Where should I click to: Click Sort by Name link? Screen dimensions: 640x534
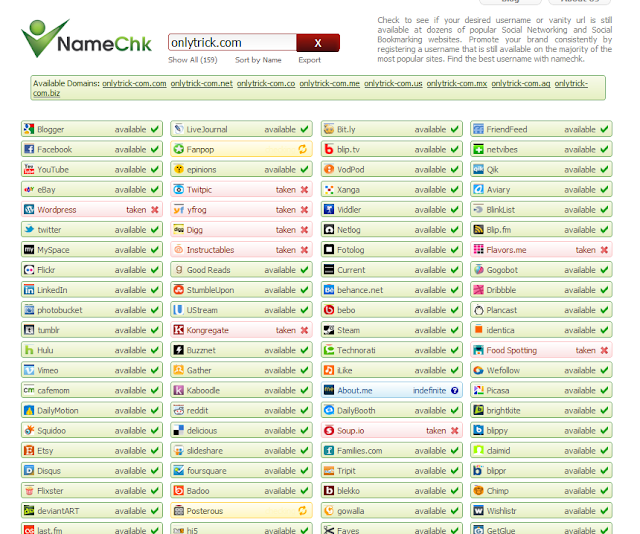click(x=258, y=60)
